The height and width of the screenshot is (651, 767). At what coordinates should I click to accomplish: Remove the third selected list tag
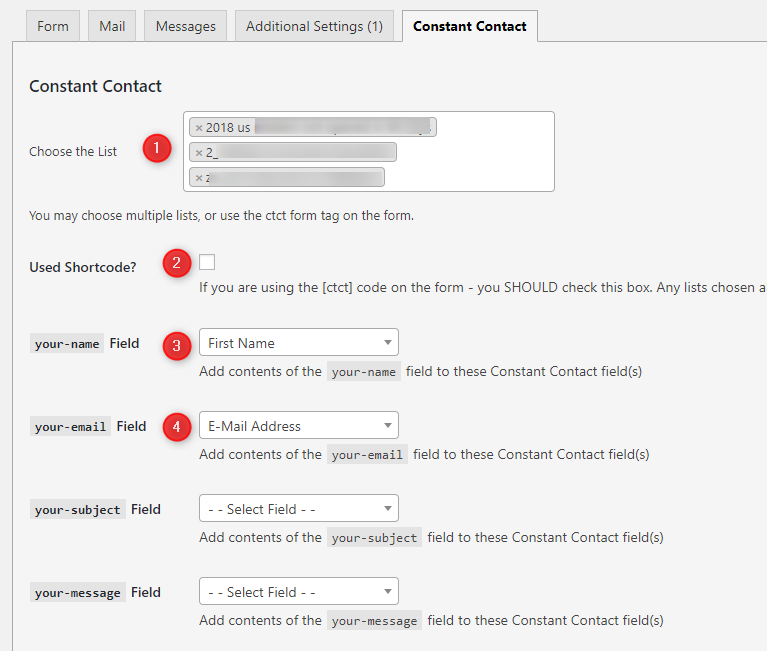(199, 178)
